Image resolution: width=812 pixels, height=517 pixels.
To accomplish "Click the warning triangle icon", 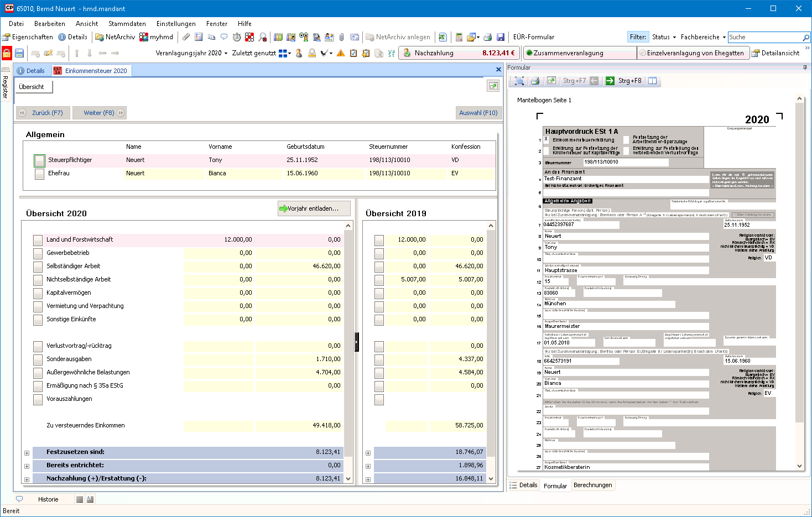I will point(341,53).
